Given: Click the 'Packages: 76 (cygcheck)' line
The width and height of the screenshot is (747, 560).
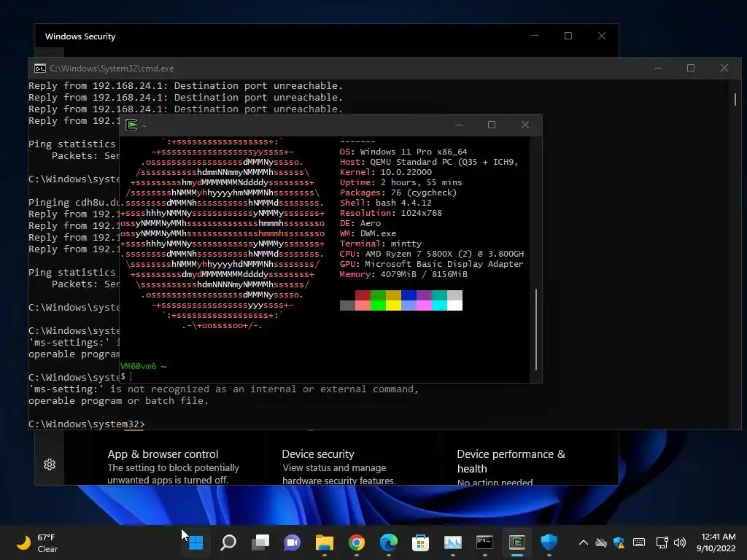Looking at the screenshot, I should pos(398,192).
